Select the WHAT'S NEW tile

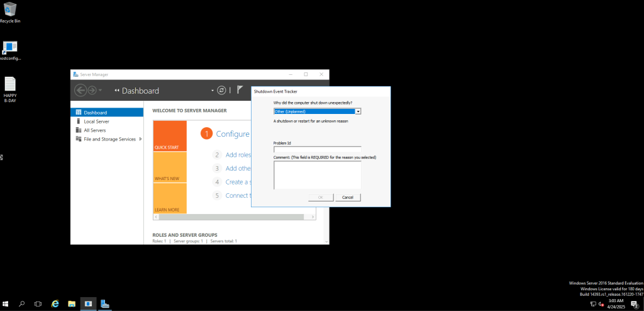tap(170, 167)
